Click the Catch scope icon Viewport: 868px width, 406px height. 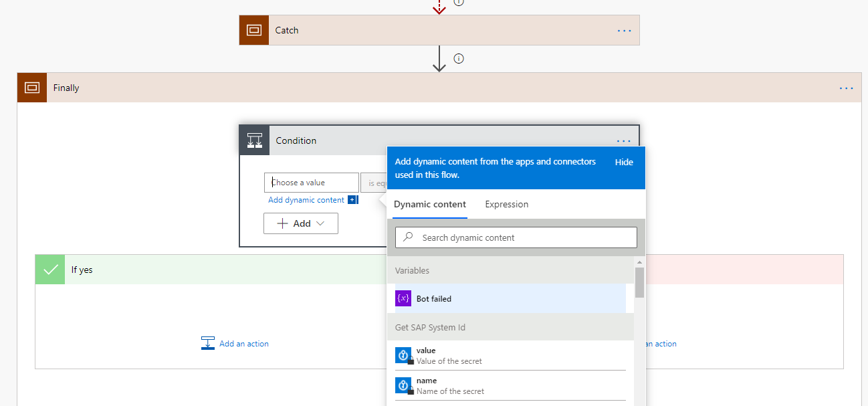[x=254, y=29]
